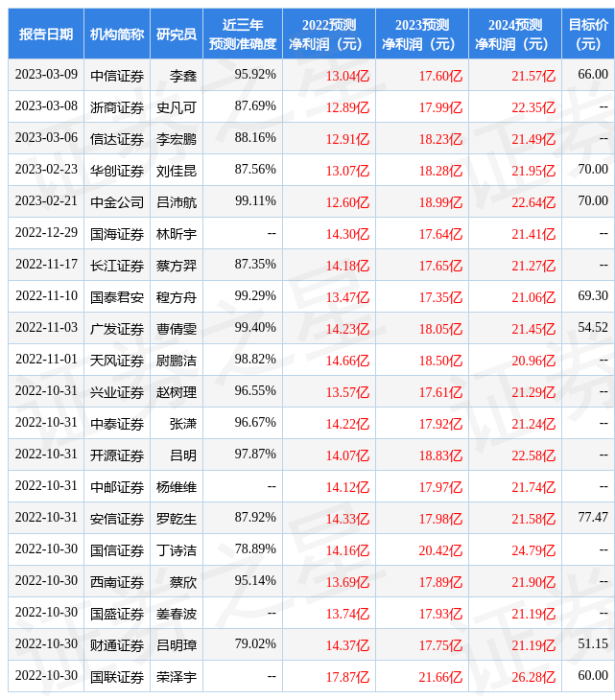Click analyst name 曹倩雯
Image resolution: width=615 pixels, height=700 pixels.
[177, 329]
